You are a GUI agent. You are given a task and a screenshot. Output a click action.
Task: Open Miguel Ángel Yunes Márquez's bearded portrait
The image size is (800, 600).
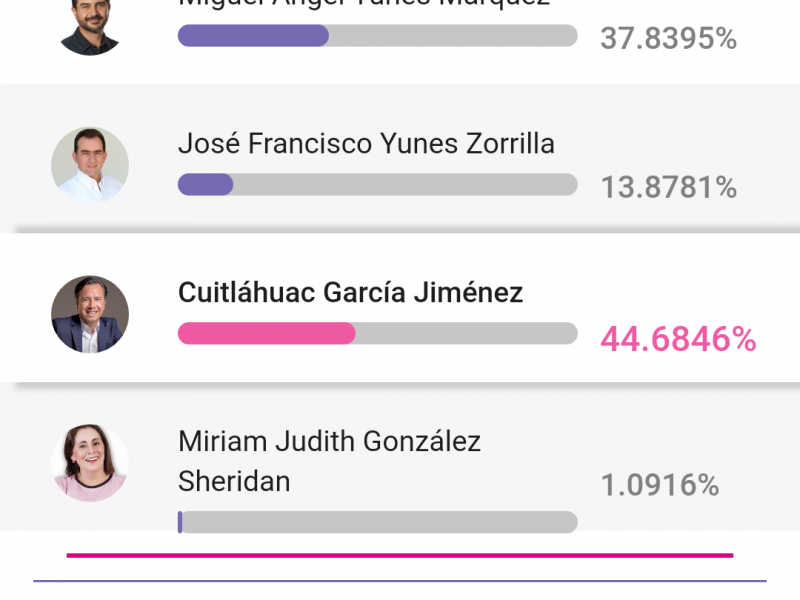pyautogui.click(x=90, y=27)
